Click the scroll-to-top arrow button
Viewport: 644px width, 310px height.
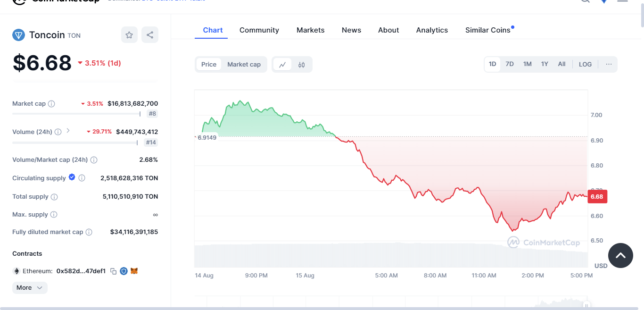click(620, 255)
